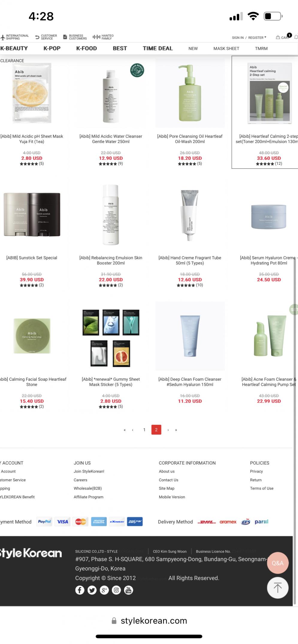Click the Affiliate Program link
Viewport: 298px width, 644px height.
(89, 497)
